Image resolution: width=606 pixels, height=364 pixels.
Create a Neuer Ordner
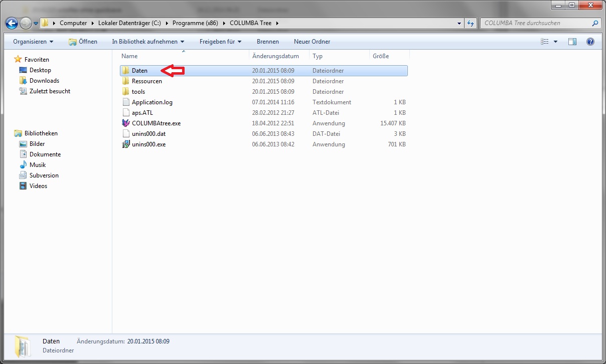click(312, 42)
